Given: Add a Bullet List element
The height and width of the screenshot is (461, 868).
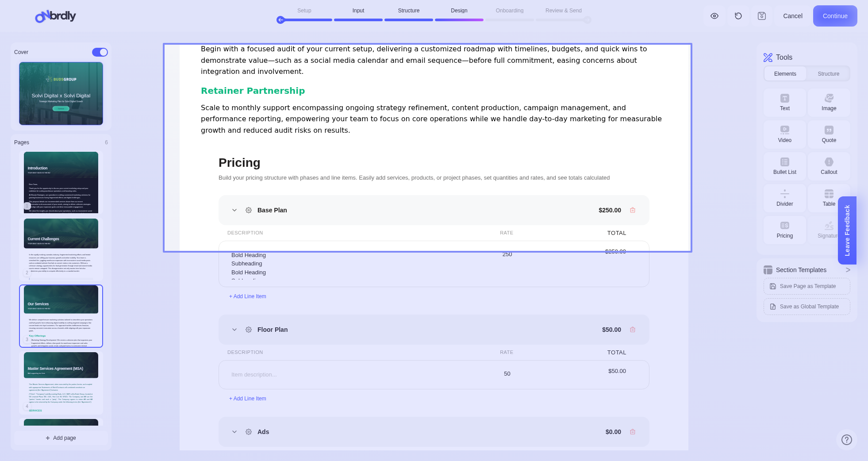Looking at the screenshot, I should [x=784, y=166].
